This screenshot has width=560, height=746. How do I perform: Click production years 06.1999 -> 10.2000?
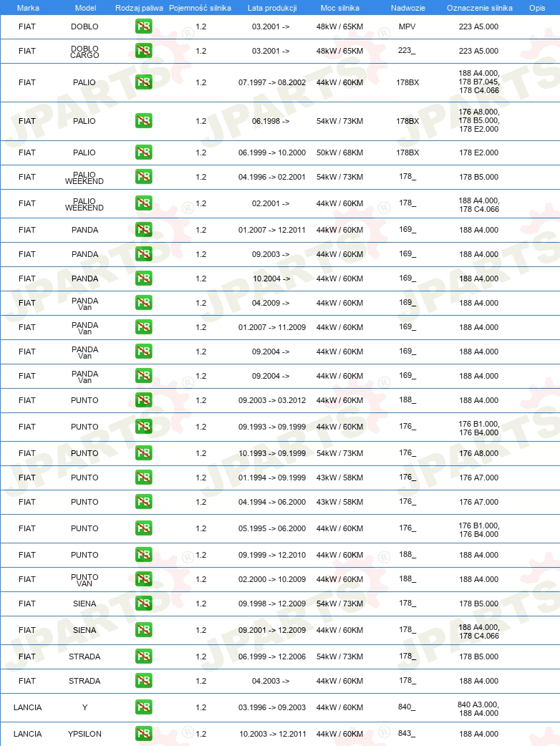pyautogui.click(x=272, y=152)
